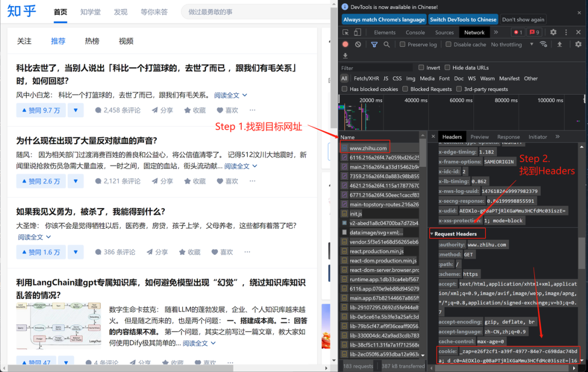This screenshot has width=588, height=372.
Task: Open DevTools main settings gear
Action: [x=553, y=32]
